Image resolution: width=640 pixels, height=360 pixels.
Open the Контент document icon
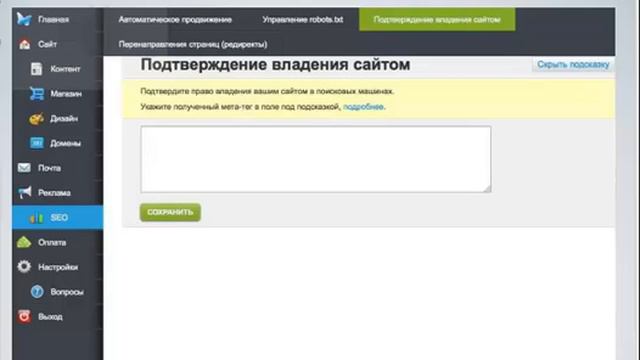(x=37, y=69)
